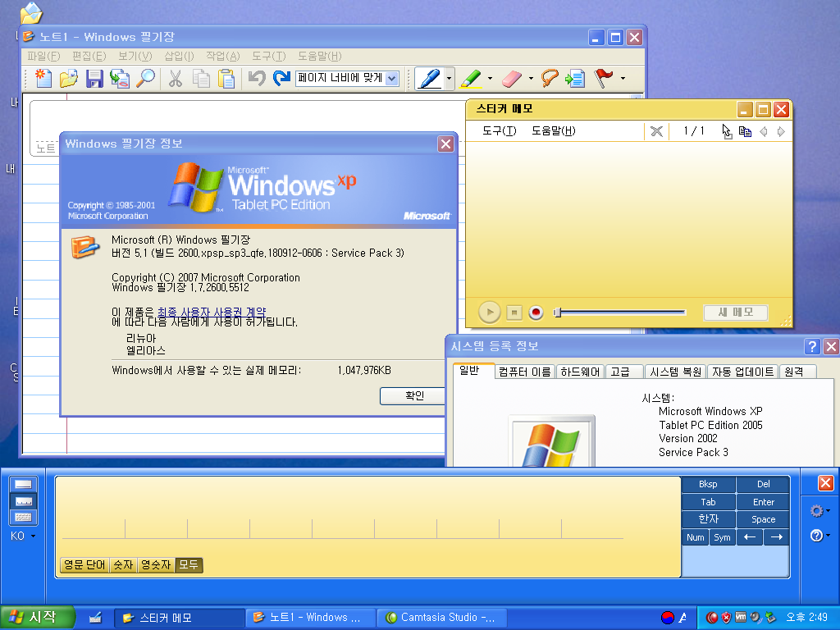Switch recognition mode to 숫자

coord(123,565)
